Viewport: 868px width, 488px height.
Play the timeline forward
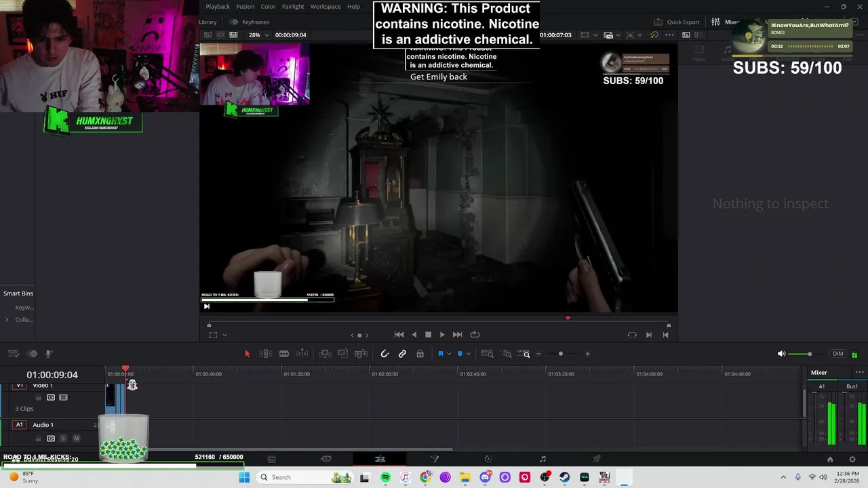pyautogui.click(x=442, y=335)
